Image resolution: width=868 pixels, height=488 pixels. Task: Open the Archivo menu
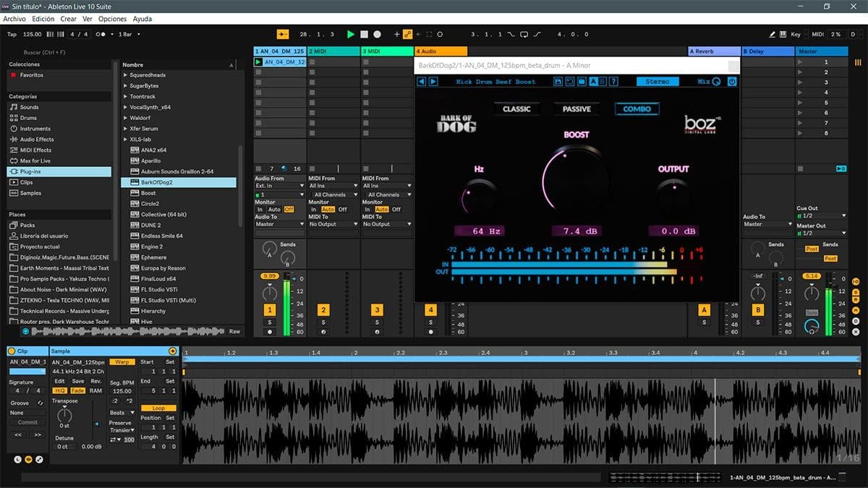[x=14, y=19]
